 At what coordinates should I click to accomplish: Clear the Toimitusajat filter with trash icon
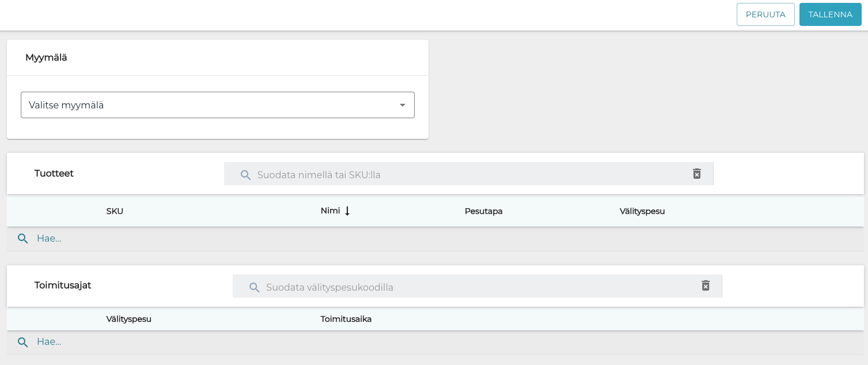coord(705,285)
